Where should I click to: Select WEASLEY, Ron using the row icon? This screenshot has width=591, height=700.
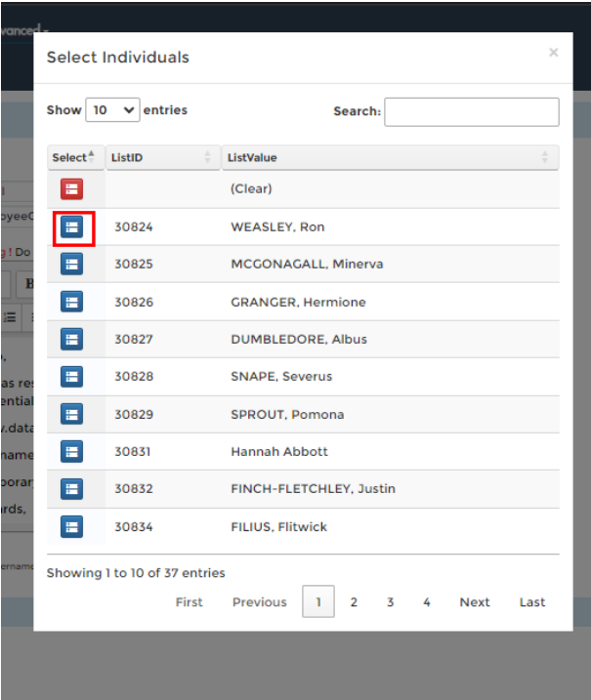click(71, 227)
